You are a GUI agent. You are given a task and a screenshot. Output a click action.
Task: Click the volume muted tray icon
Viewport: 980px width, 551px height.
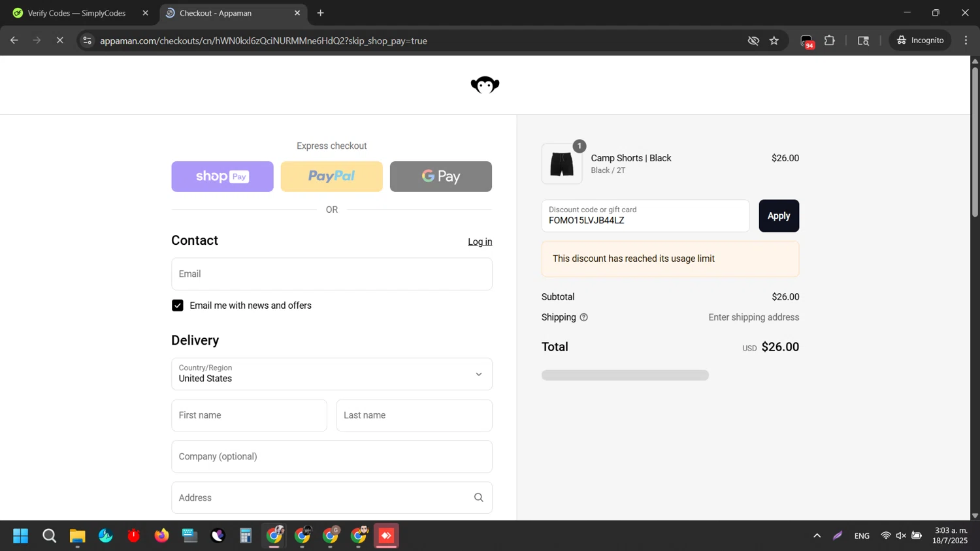[901, 536]
